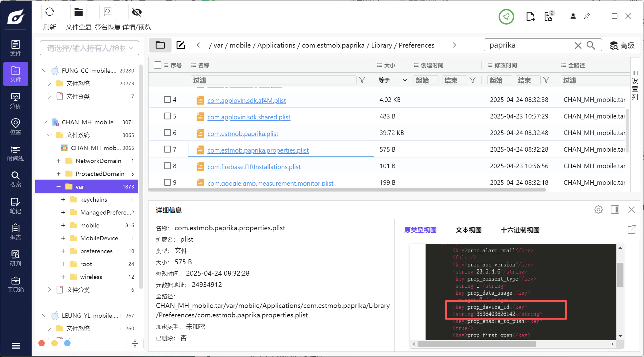Open the 工具箱 toolbox sidebar icon

15,284
